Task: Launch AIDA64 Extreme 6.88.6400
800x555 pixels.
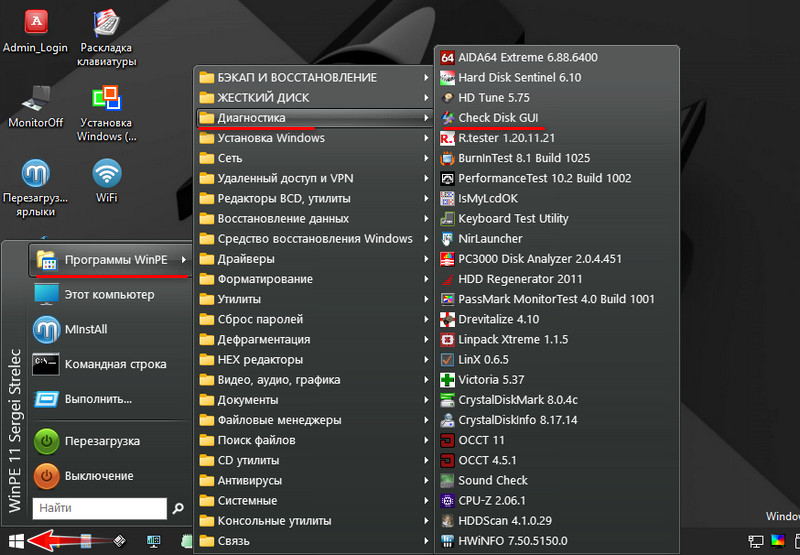Action: click(557, 57)
